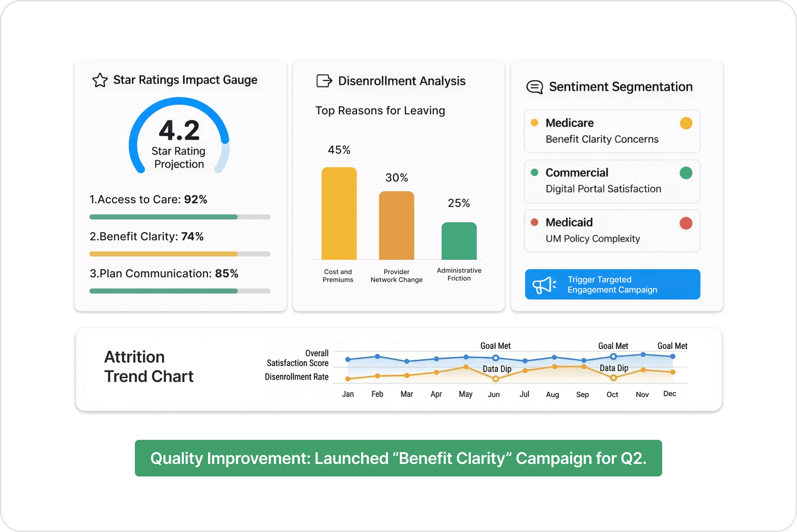Click the star icon beside Star Ratings title
The image size is (797, 532).
click(x=100, y=80)
